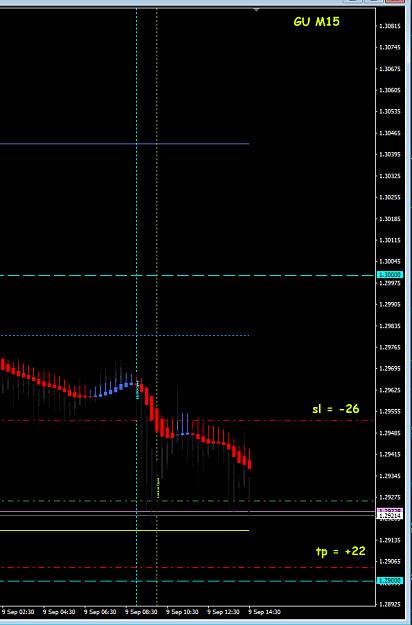Select the sl = -26 text label
This screenshot has height=625, width=412.
335,409
